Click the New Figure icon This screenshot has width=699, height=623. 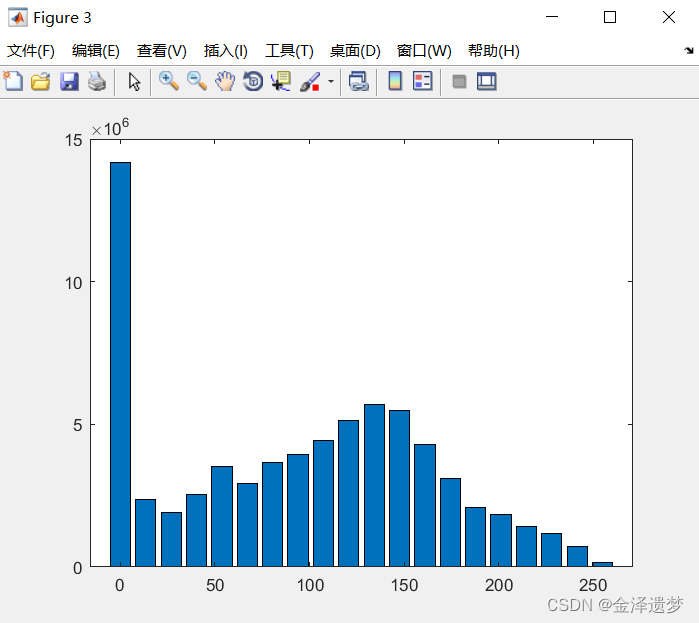[13, 81]
